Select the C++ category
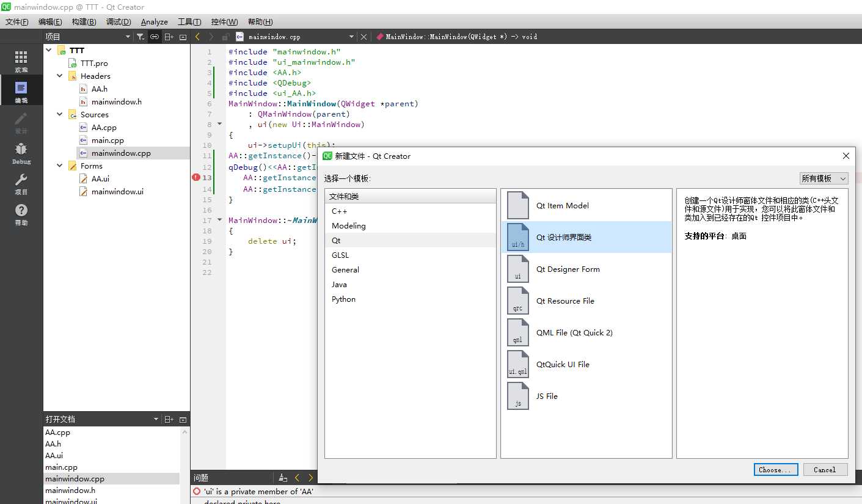862x504 pixels. point(411,211)
